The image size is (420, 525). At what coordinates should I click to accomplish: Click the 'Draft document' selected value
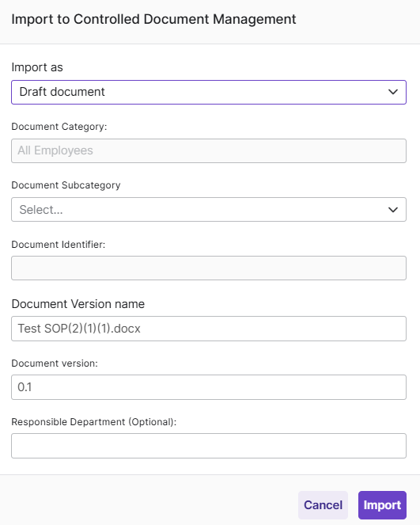pyautogui.click(x=62, y=92)
